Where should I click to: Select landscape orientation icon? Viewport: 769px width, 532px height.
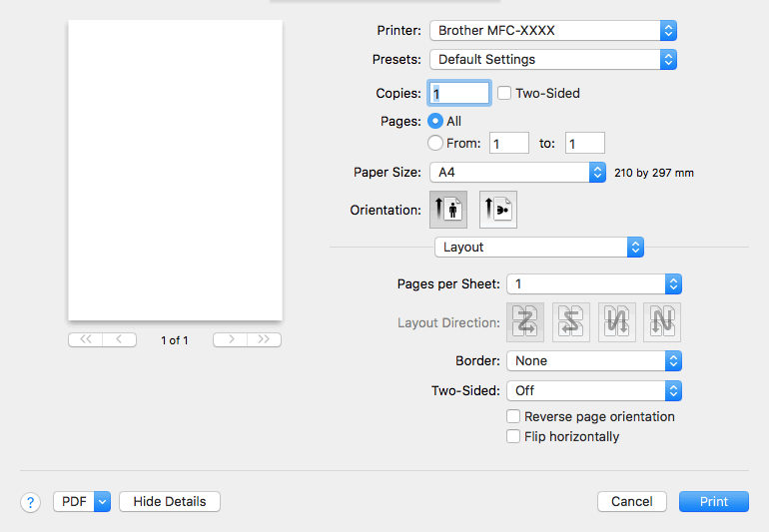pyautogui.click(x=498, y=210)
